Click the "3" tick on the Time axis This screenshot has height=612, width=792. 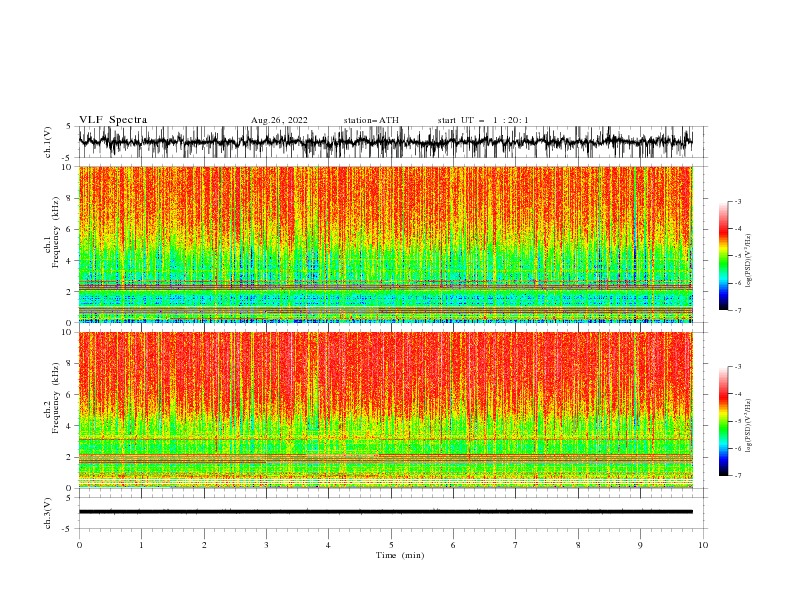coord(266,545)
